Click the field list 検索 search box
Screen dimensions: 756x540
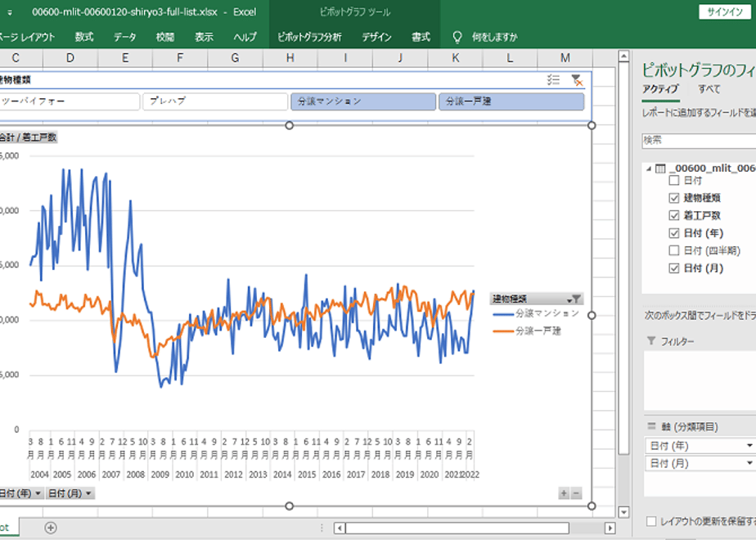click(x=699, y=140)
